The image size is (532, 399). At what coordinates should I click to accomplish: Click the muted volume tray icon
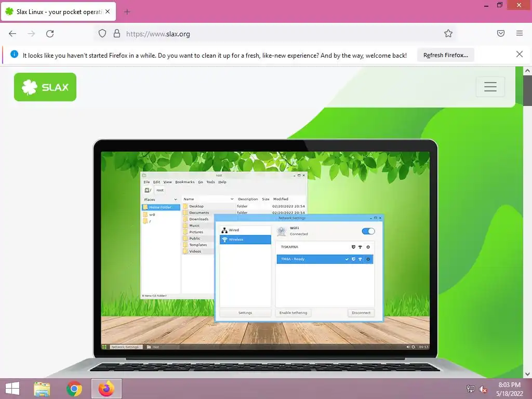pos(483,389)
